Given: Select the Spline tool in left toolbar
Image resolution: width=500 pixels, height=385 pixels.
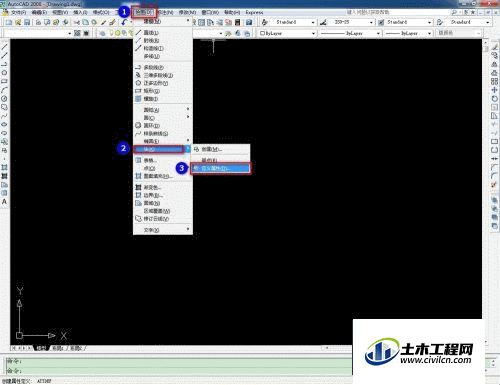Looking at the screenshot, I should click(4, 116).
